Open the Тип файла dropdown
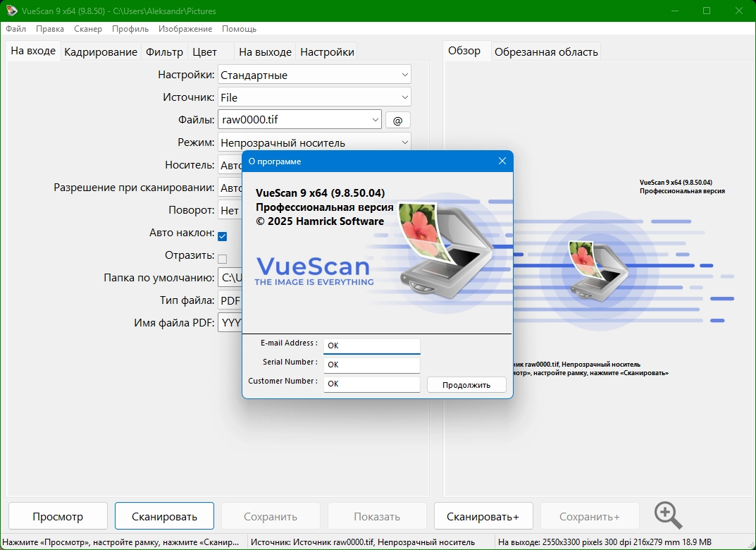This screenshot has height=550, width=756. pos(230,300)
